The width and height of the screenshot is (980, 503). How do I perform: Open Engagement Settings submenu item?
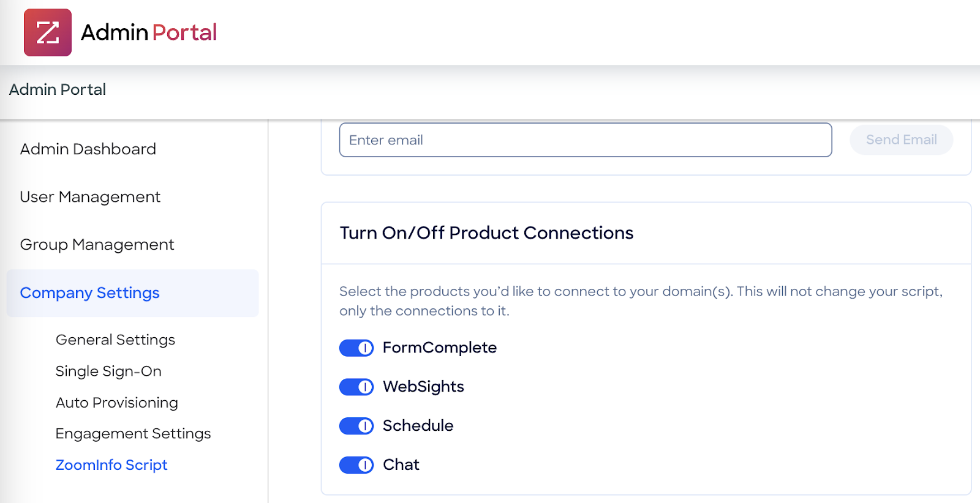coord(133,434)
